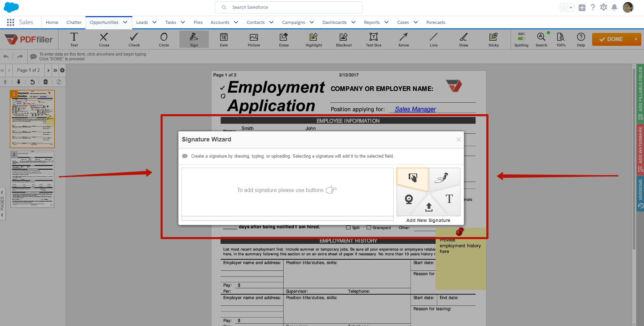
Task: Choose the Picture tool
Action: 254,39
